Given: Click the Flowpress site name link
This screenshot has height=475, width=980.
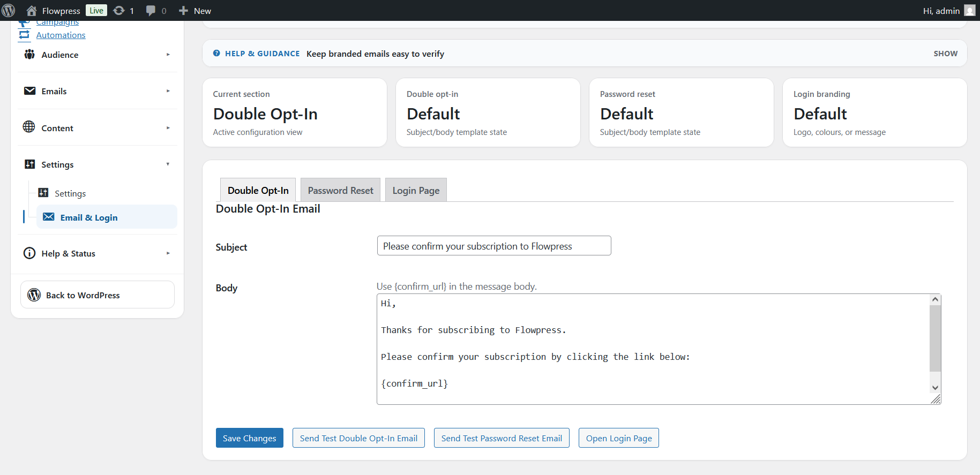Looking at the screenshot, I should [61, 11].
